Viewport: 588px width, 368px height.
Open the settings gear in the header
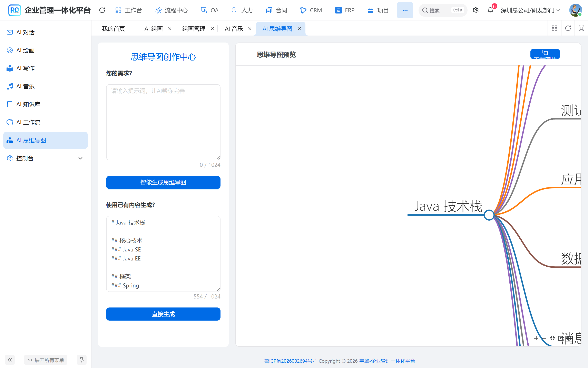[476, 10]
